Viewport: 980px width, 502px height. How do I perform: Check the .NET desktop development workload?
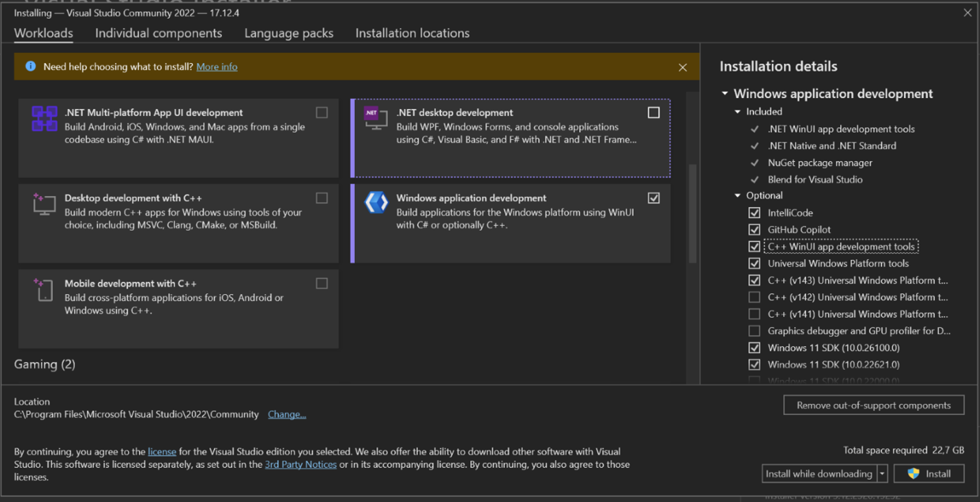click(654, 112)
